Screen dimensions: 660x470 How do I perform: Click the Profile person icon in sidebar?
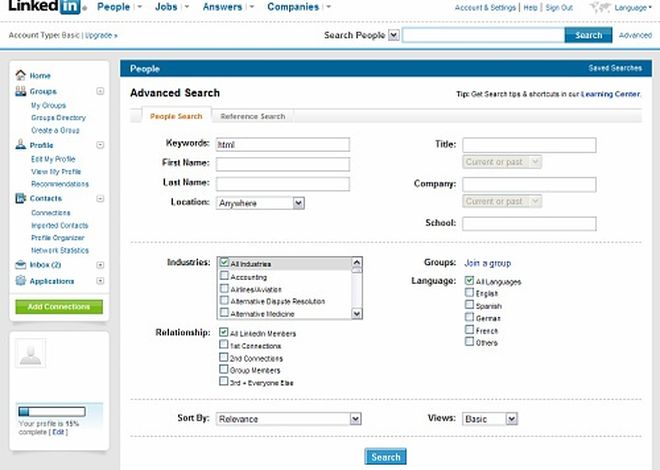(x=21, y=145)
